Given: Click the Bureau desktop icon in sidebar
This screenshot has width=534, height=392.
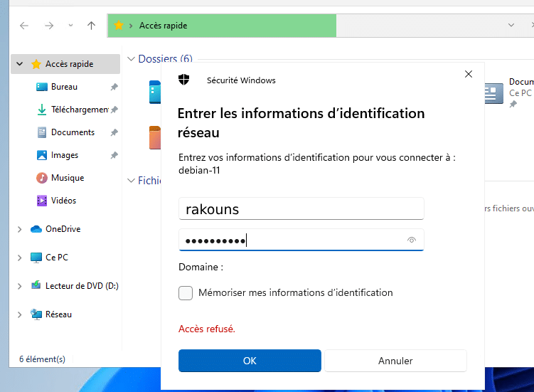Looking at the screenshot, I should [x=42, y=87].
